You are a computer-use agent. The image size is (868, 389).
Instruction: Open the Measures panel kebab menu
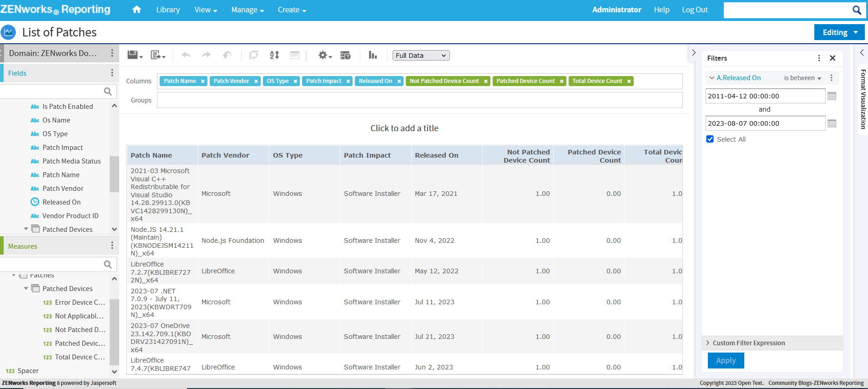[x=112, y=246]
